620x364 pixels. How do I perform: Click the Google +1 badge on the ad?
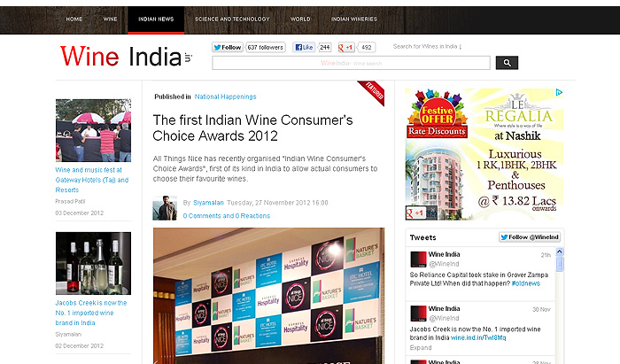[415, 213]
